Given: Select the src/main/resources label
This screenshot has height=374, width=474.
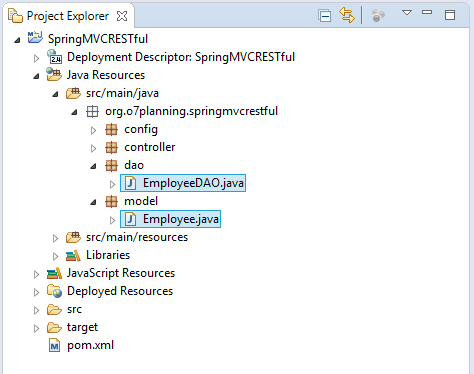Looking at the screenshot, I should point(137,237).
